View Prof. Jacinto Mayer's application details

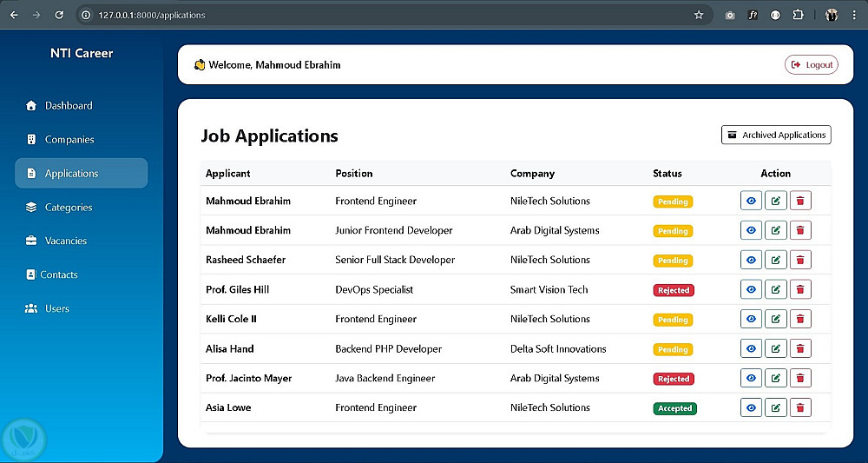tap(751, 378)
